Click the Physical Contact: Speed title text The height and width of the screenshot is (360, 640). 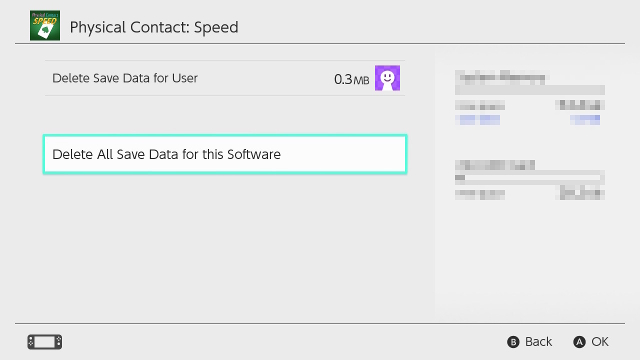coord(154,27)
